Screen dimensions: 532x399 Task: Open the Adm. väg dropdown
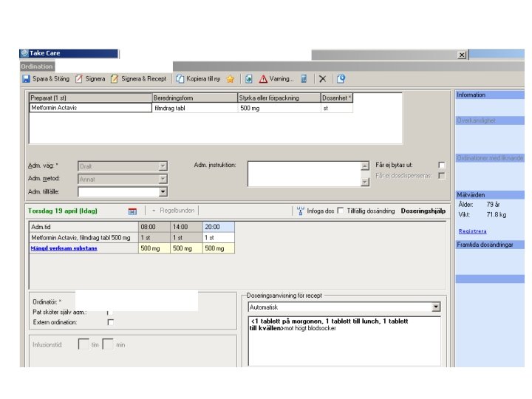163,166
